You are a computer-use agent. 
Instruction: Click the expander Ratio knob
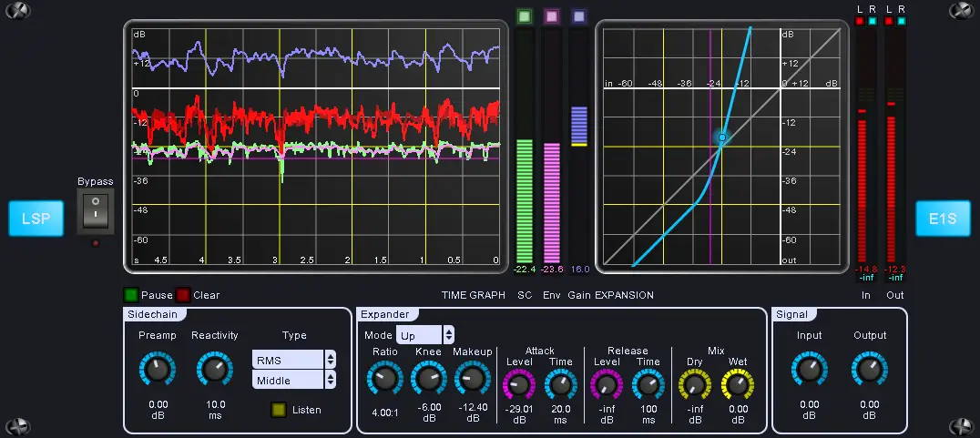[385, 379]
